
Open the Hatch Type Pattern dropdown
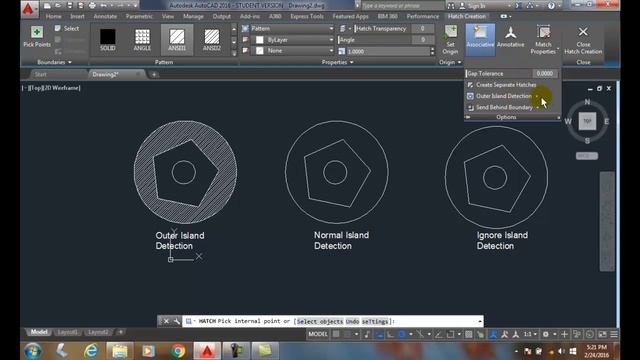292,29
